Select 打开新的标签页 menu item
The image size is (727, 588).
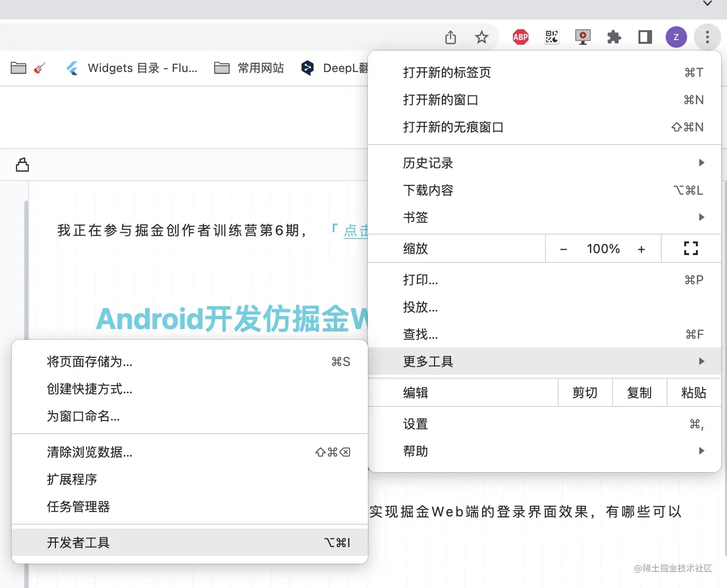(544, 73)
